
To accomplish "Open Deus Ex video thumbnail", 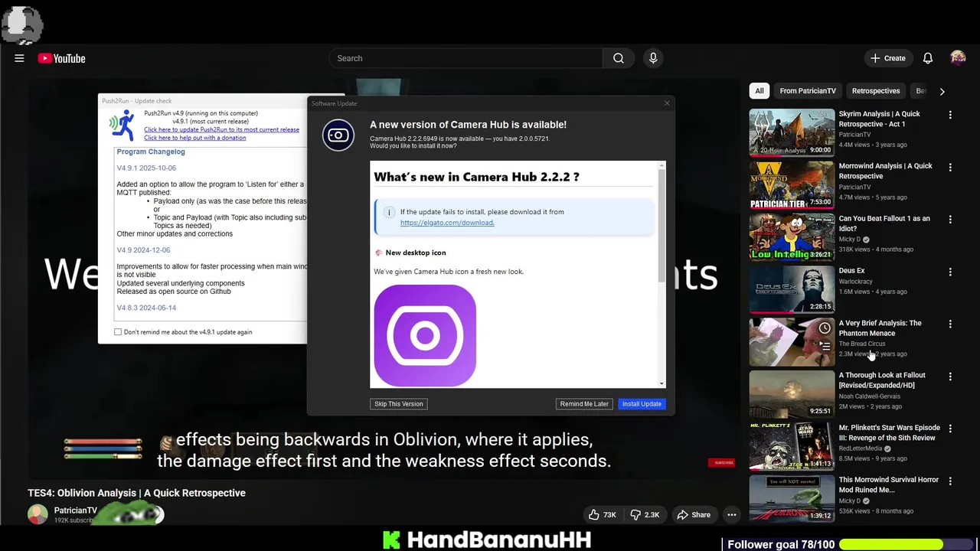I will (x=792, y=289).
